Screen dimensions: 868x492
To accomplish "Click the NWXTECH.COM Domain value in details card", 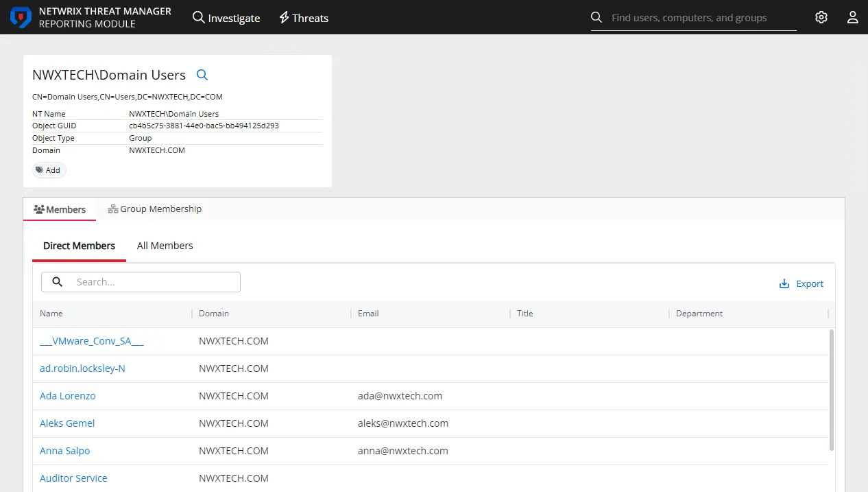I will click(x=157, y=150).
